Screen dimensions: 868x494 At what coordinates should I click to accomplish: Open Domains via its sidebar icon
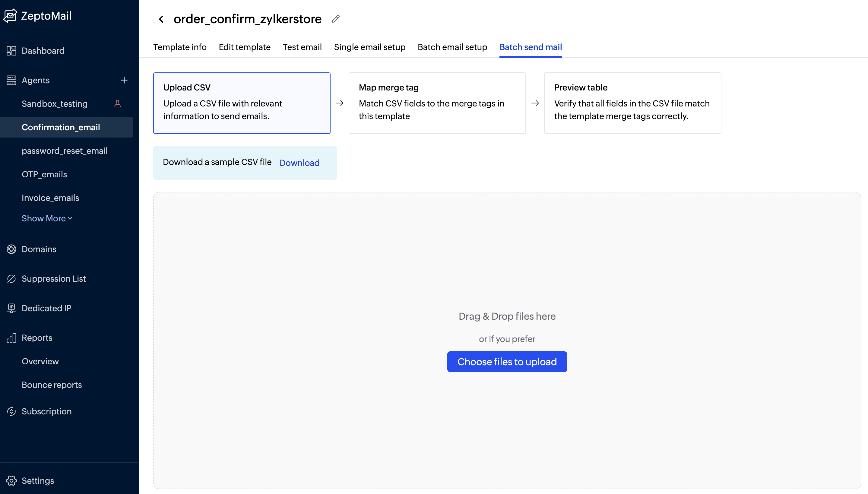[x=11, y=249]
